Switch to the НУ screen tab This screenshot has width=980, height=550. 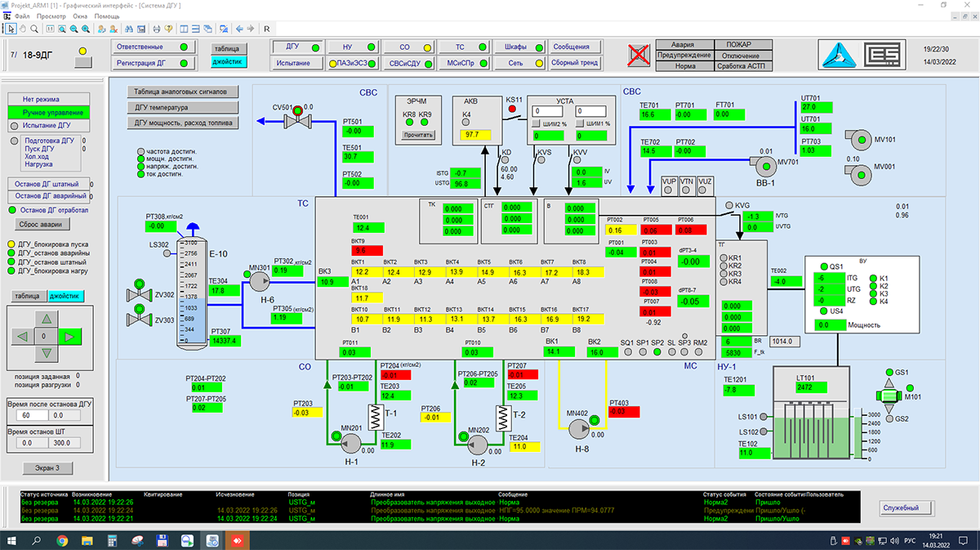point(354,47)
